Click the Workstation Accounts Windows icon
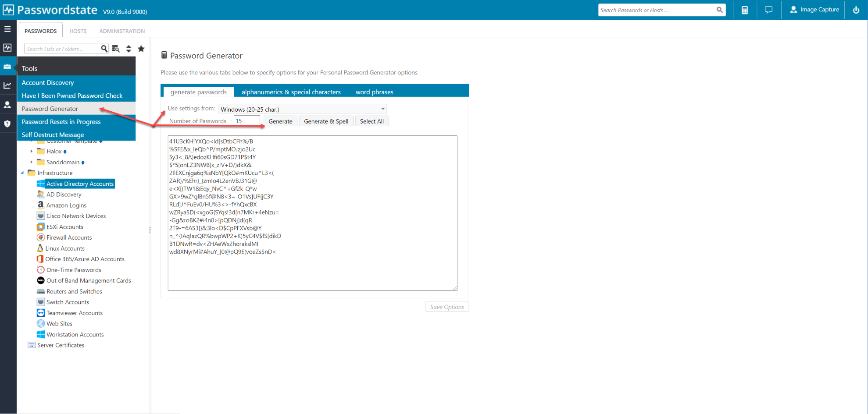This screenshot has width=868, height=414. 41,334
